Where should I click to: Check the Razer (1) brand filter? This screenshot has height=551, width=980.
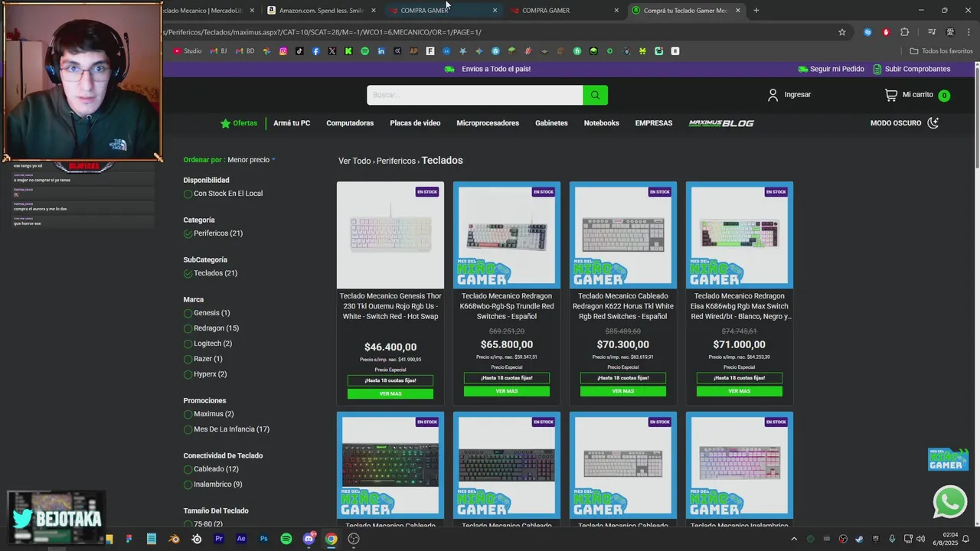point(188,359)
